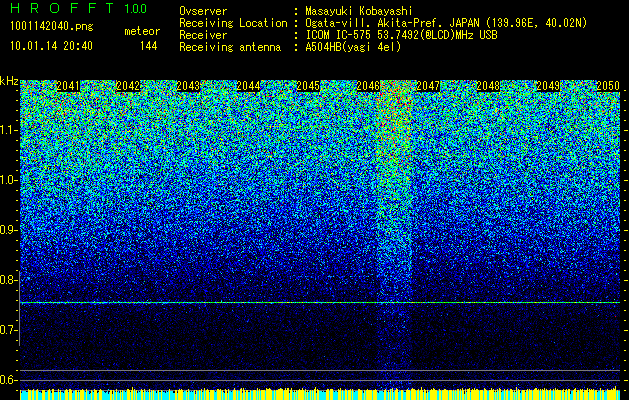Click the Ogata-vill. Akita-Pref. JAPAN location text
The width and height of the screenshot is (629, 400).
coord(446,23)
